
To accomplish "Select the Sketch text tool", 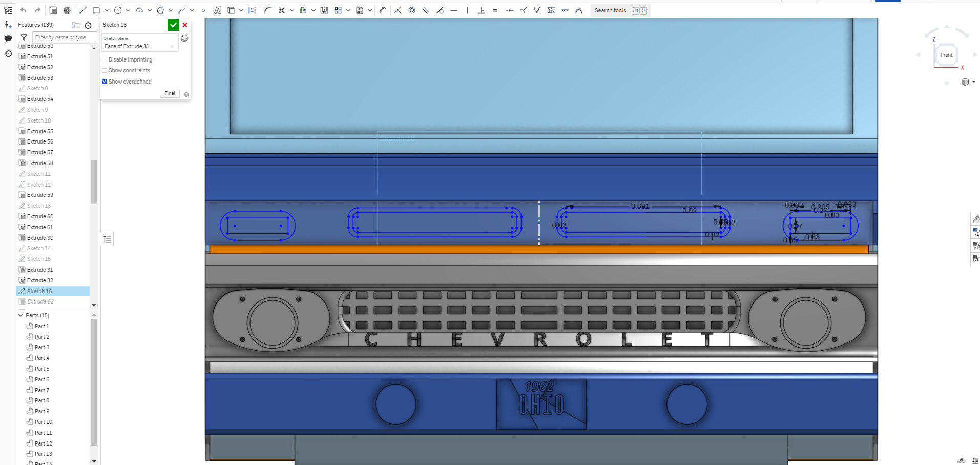I will tap(217, 10).
